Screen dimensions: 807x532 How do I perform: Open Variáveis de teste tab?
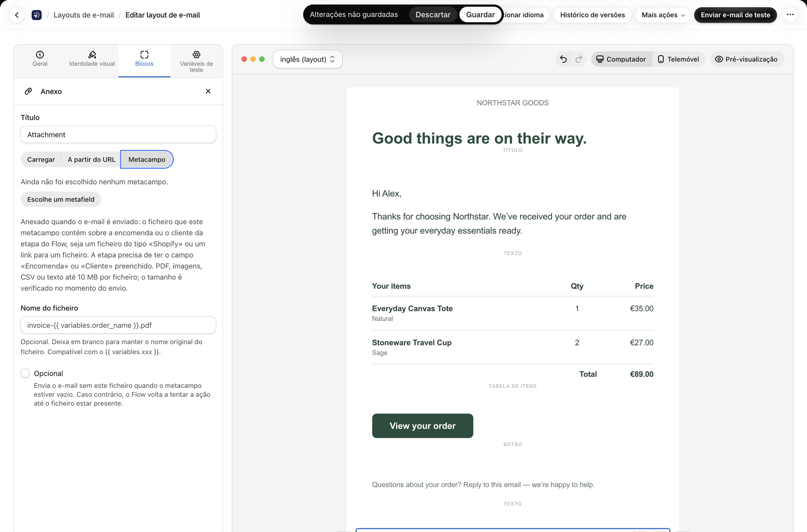tap(196, 61)
